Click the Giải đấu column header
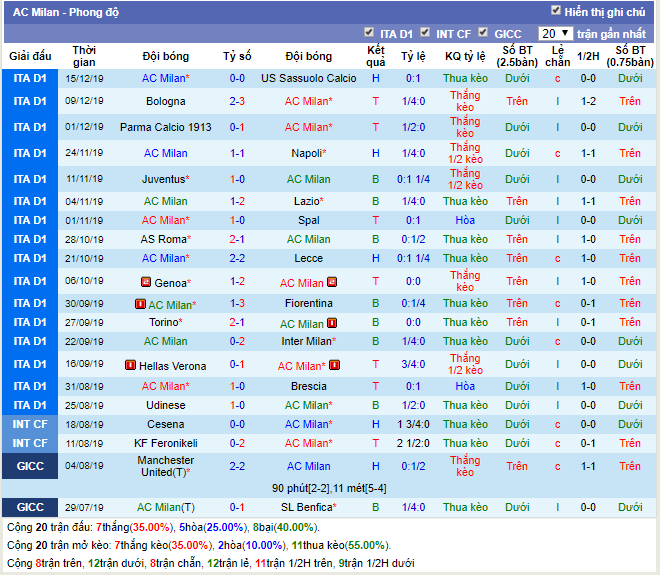Screen dimensions: 660x575 coord(30,56)
